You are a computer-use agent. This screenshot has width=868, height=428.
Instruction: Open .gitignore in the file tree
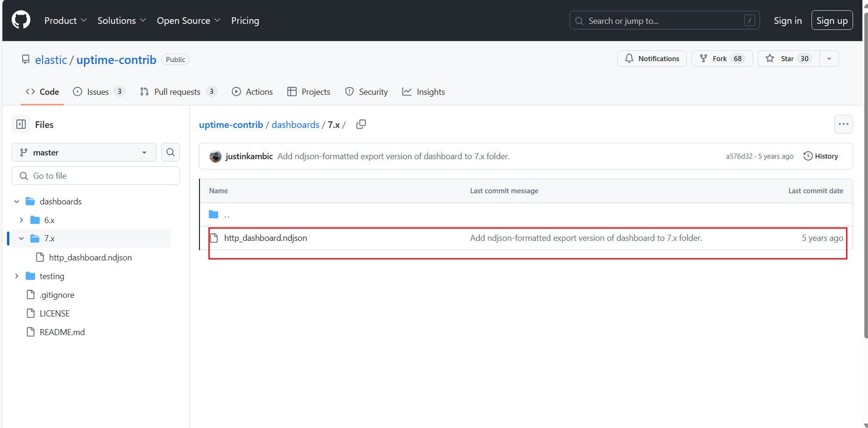pyautogui.click(x=57, y=295)
